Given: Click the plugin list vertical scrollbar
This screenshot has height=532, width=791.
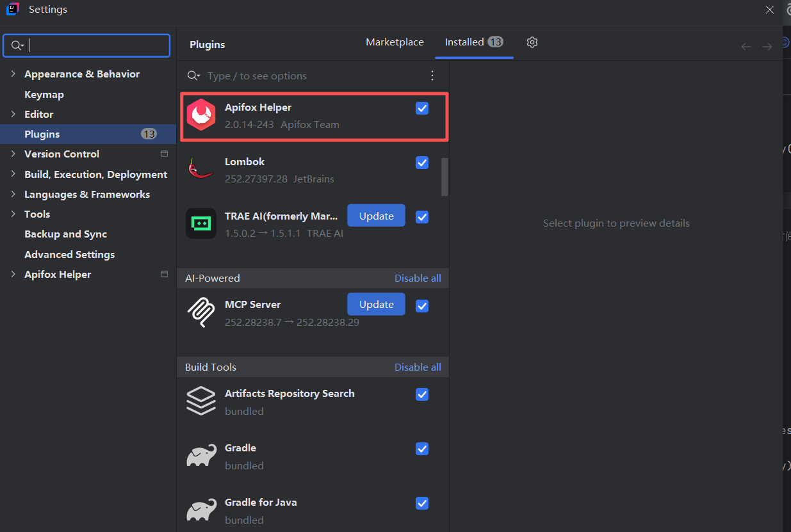Looking at the screenshot, I should [x=444, y=177].
